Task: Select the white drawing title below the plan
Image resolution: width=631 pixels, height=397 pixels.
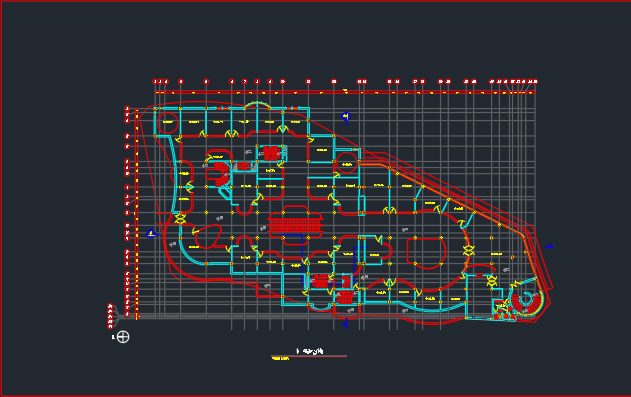Action: pos(309,351)
